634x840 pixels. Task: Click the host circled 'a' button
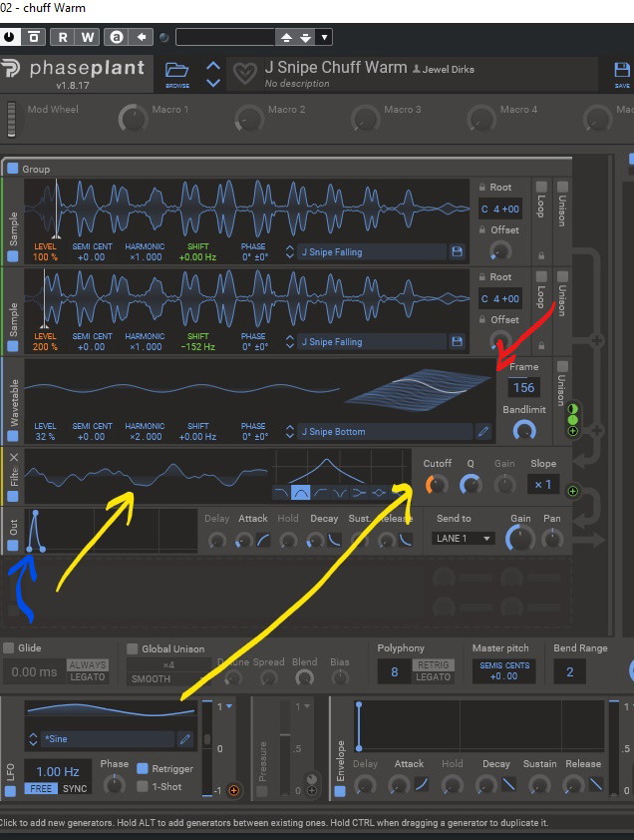click(117, 37)
